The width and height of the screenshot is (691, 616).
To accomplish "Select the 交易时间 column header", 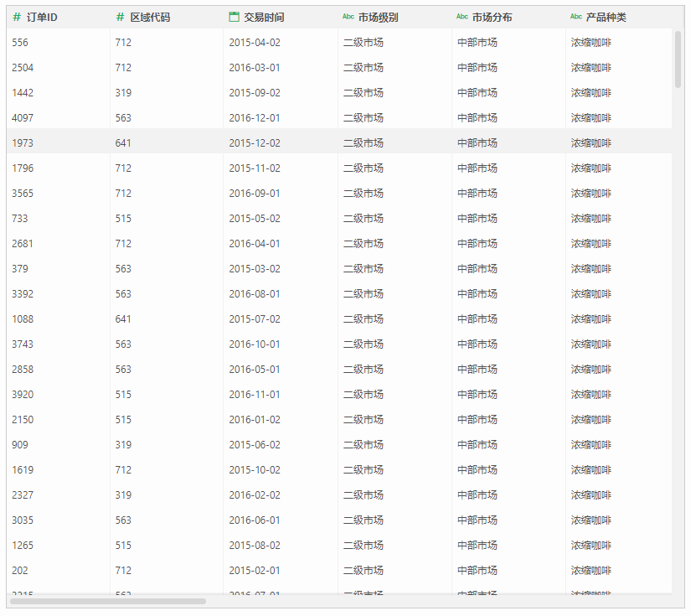I will [x=281, y=18].
